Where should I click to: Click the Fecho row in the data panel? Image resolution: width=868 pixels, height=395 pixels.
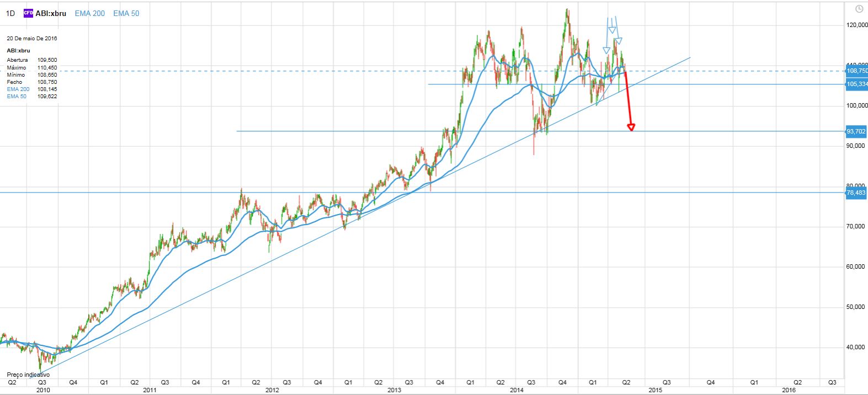pyautogui.click(x=32, y=82)
